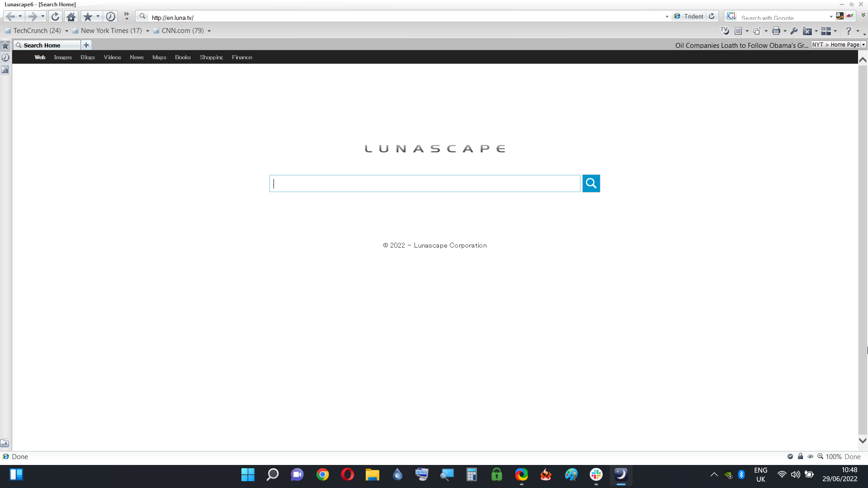This screenshot has height=488, width=868.
Task: Open the Forward history dropdown arrow
Action: [x=42, y=17]
